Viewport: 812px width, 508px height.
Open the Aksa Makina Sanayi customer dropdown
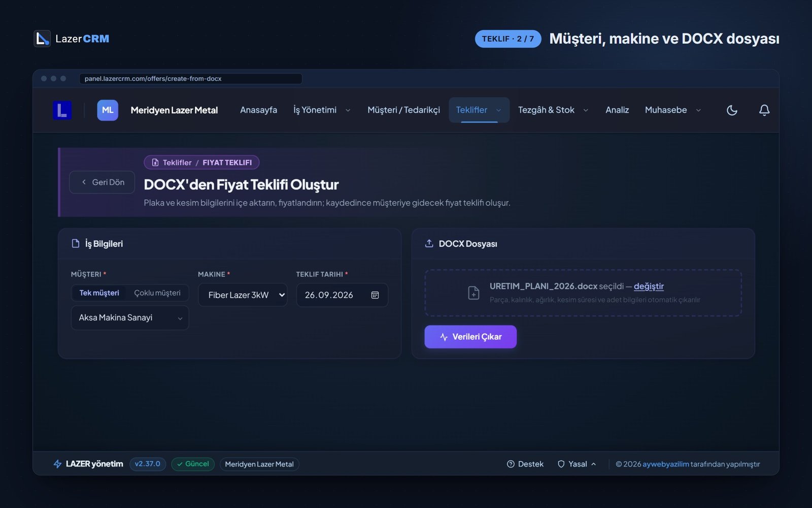coord(130,318)
